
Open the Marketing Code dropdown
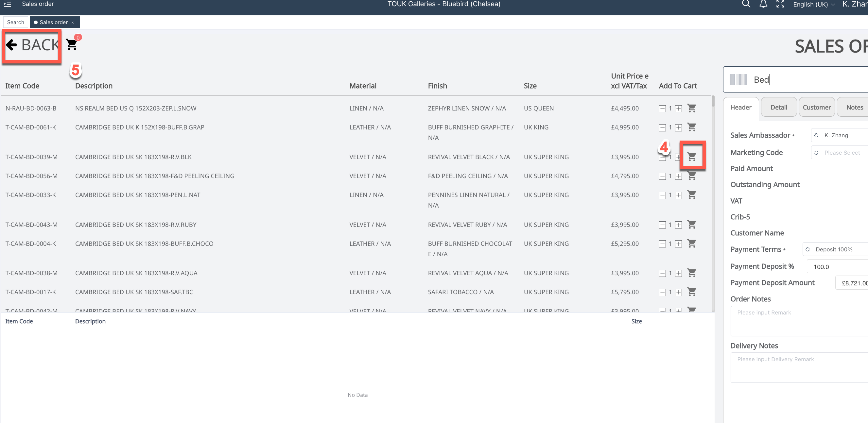point(842,153)
